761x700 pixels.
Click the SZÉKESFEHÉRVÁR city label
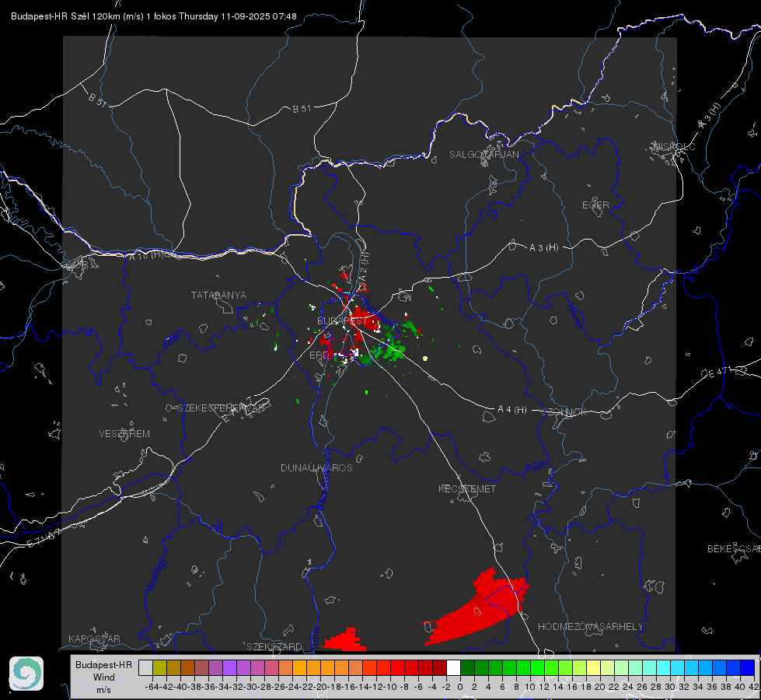click(x=221, y=408)
